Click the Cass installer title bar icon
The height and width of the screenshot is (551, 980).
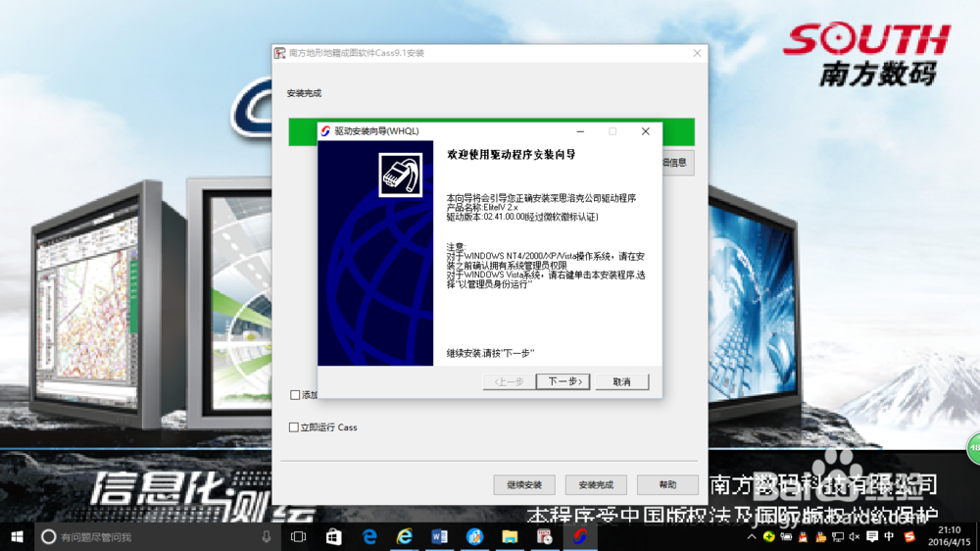[280, 53]
